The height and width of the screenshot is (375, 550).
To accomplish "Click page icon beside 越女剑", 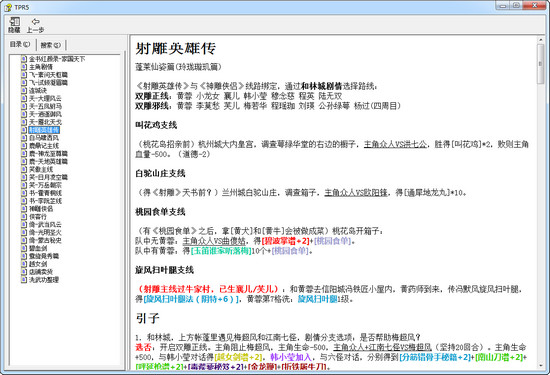I will (x=24, y=264).
